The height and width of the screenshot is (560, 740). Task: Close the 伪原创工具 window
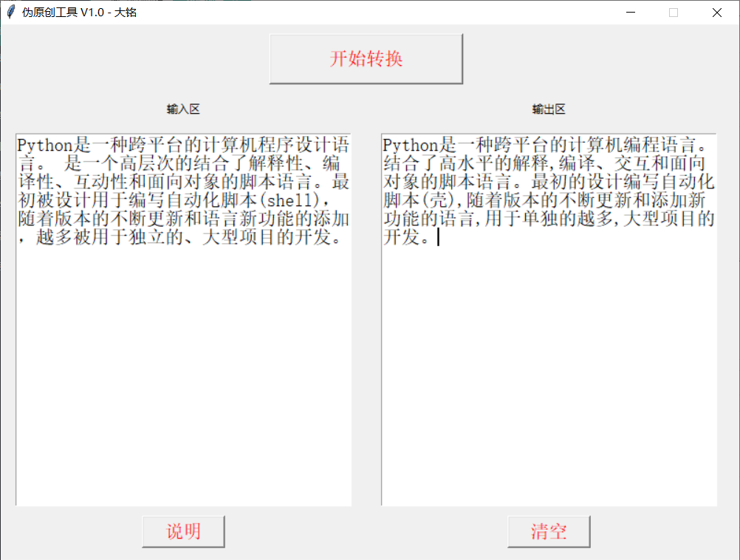tap(716, 13)
